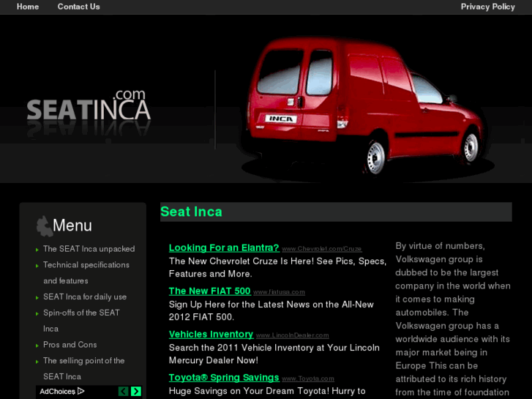The width and height of the screenshot is (532, 399).
Task: Click the green bullet beside SEAT Inca for daily use
Action: coord(37,298)
